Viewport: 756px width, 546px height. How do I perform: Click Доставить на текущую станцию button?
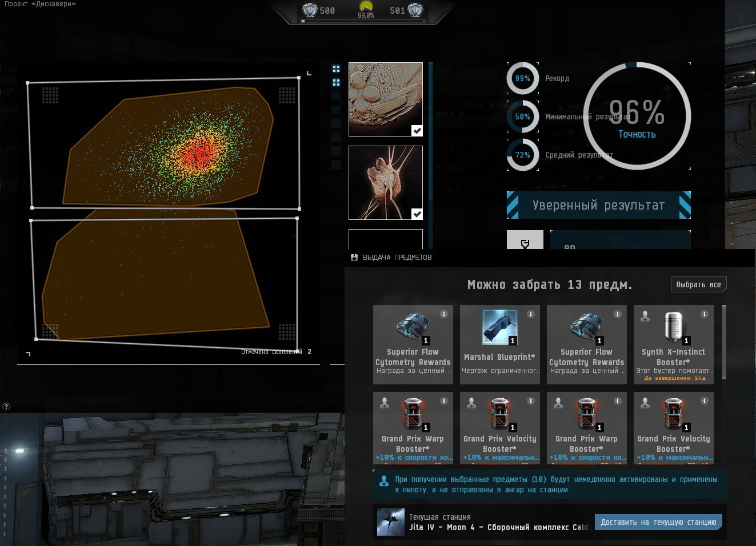[658, 522]
